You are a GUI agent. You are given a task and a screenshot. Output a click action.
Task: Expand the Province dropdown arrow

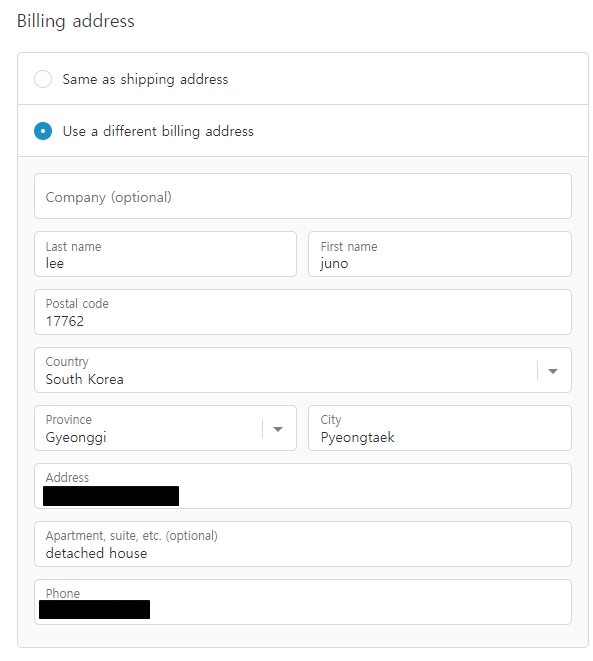click(278, 429)
